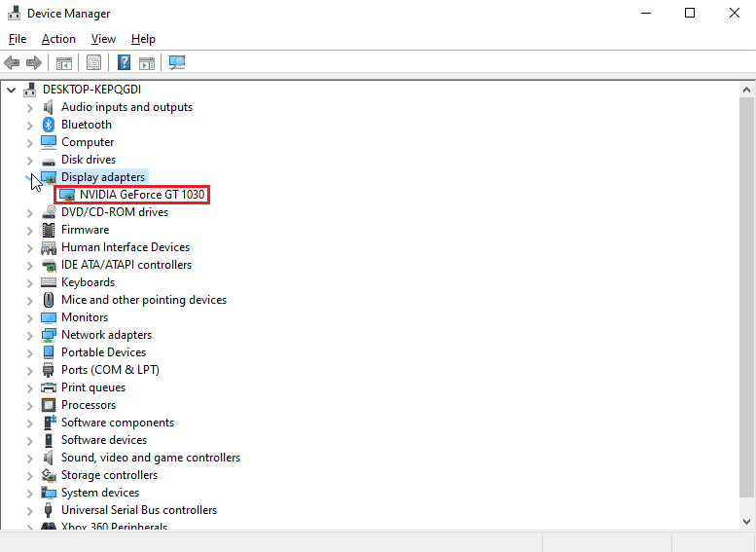Click the Back arrow toolbar button

coord(12,62)
